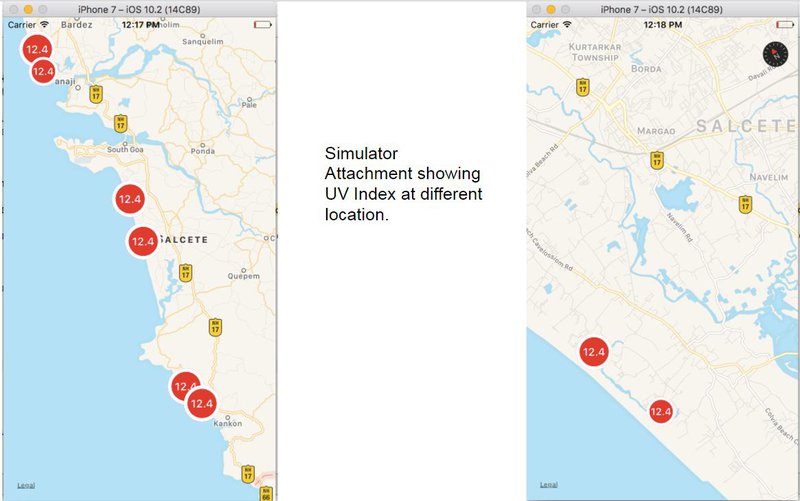The width and height of the screenshot is (800, 501).
Task: Tap the UV marker closest to Kankon
Action: 202,403
